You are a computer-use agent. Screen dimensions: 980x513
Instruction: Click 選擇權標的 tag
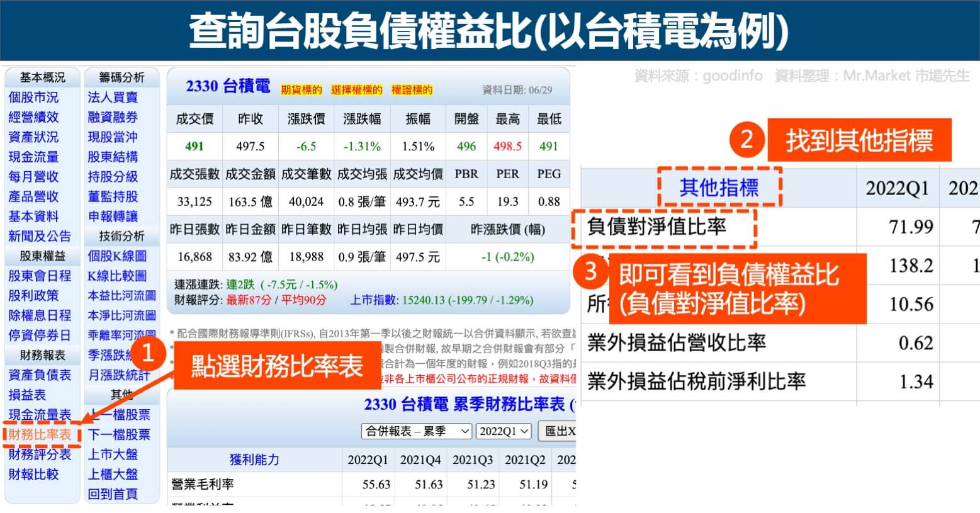pos(357,90)
